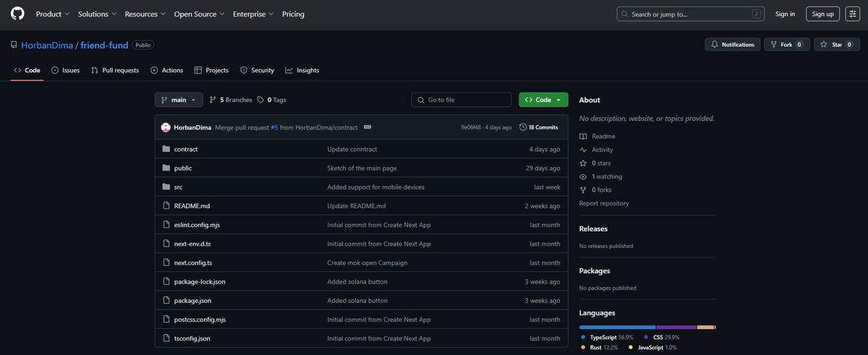Image resolution: width=868 pixels, height=355 pixels.
Task: Click the 1 watching link
Action: [600, 176]
